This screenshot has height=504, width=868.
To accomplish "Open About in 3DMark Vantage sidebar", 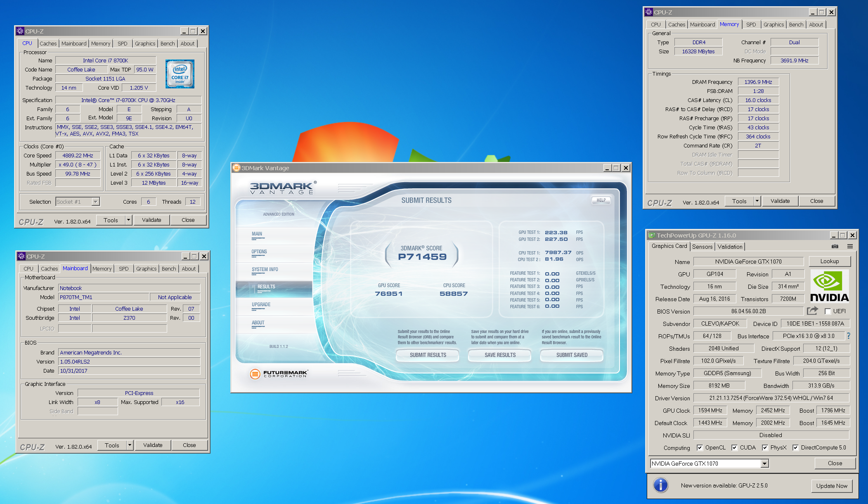I will 258,323.
